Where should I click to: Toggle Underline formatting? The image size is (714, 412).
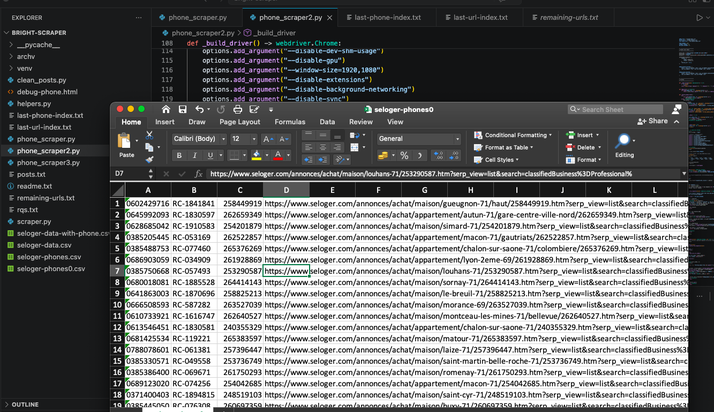pos(210,156)
